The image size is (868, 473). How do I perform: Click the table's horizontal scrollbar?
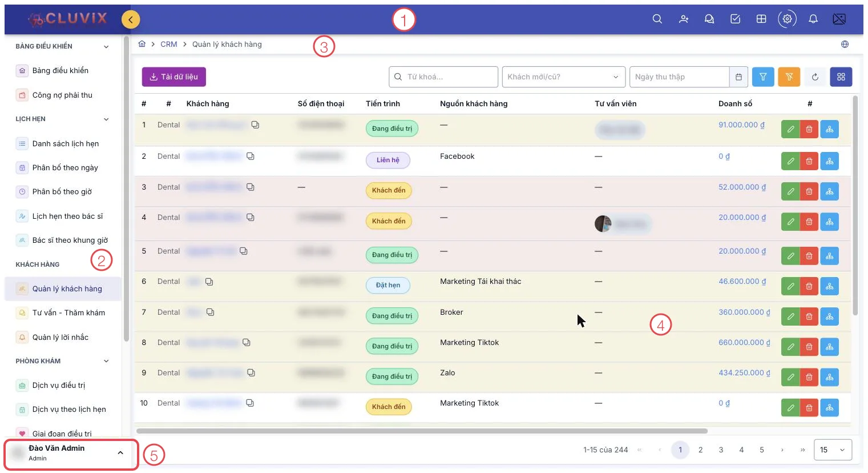click(x=422, y=431)
